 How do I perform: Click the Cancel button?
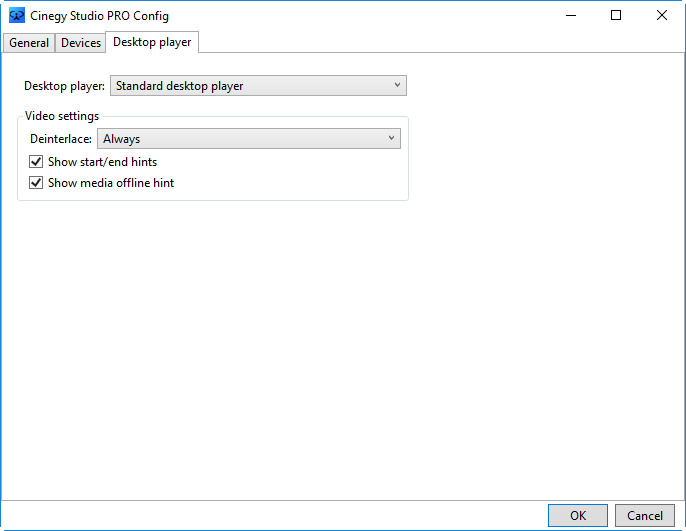tap(644, 516)
